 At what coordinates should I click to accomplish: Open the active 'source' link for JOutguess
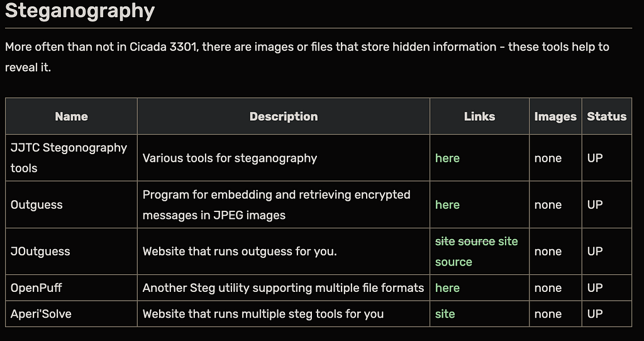[x=453, y=262]
